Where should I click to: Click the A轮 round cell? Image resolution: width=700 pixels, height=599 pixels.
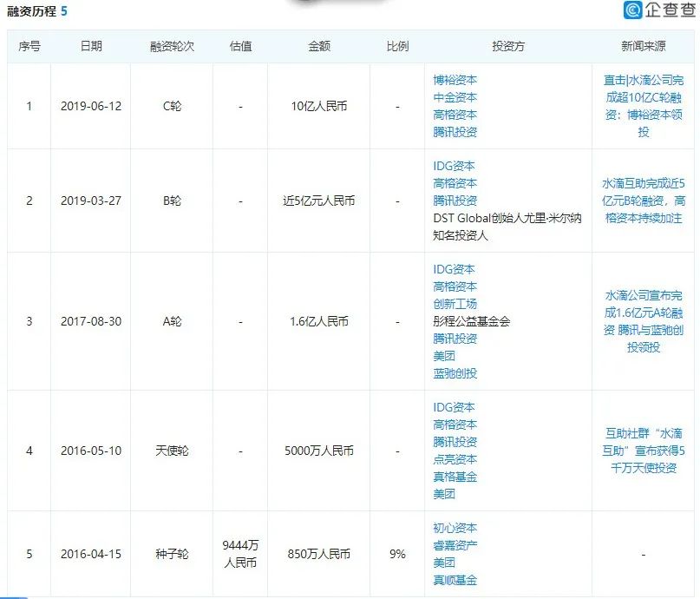[x=172, y=321]
